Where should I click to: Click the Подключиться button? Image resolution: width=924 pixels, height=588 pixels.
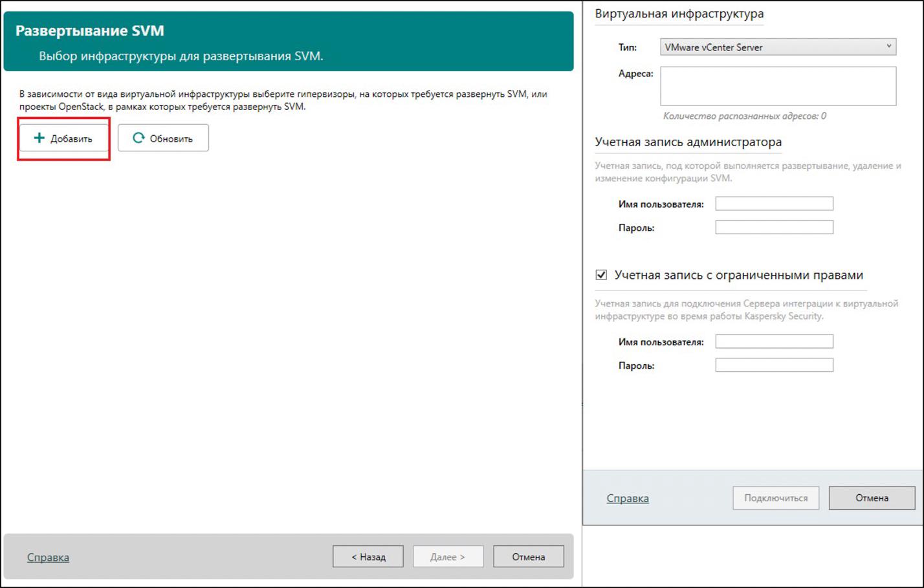click(x=776, y=498)
